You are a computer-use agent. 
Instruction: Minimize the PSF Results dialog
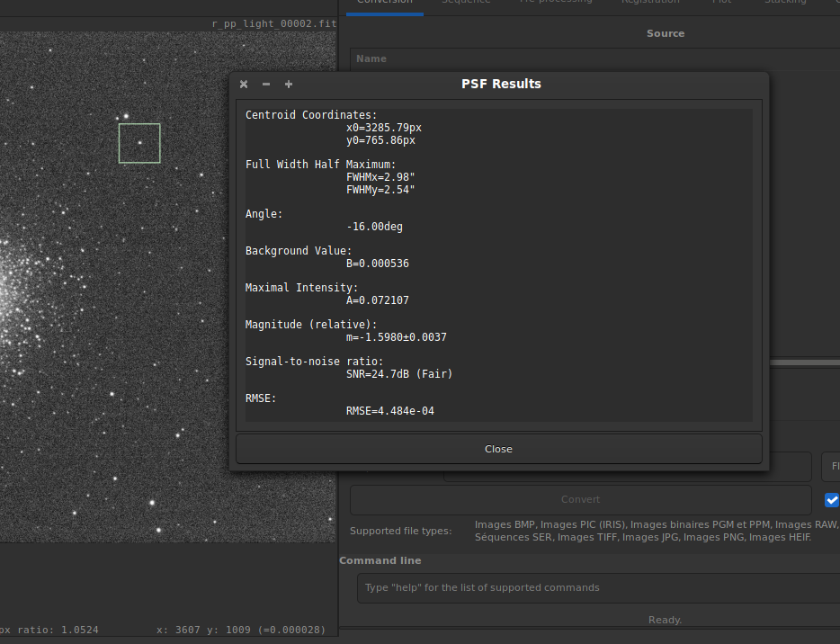tap(266, 85)
